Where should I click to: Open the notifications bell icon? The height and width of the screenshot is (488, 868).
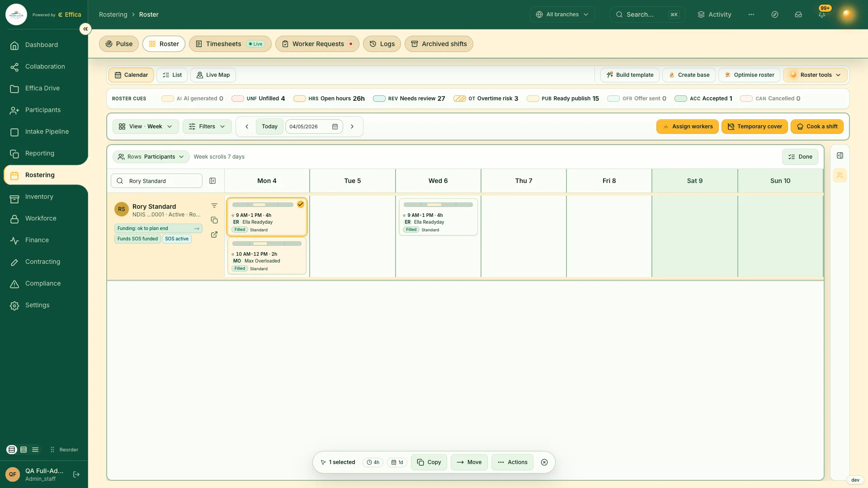pos(822,14)
